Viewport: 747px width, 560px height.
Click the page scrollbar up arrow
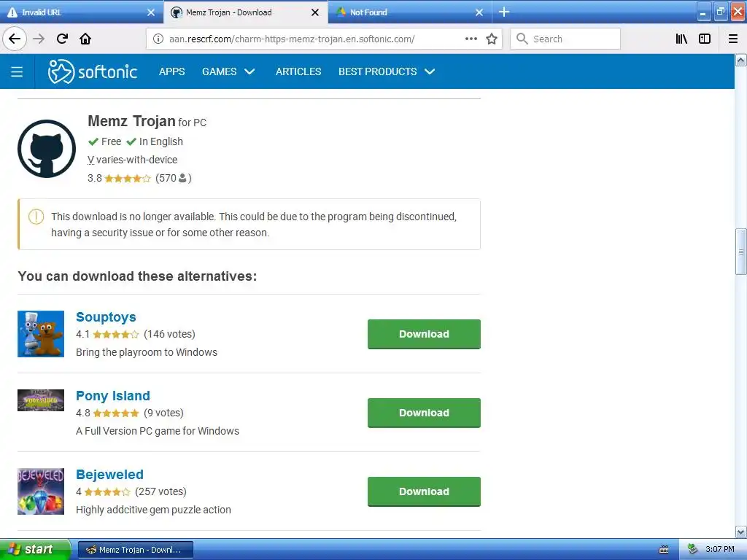pos(740,61)
